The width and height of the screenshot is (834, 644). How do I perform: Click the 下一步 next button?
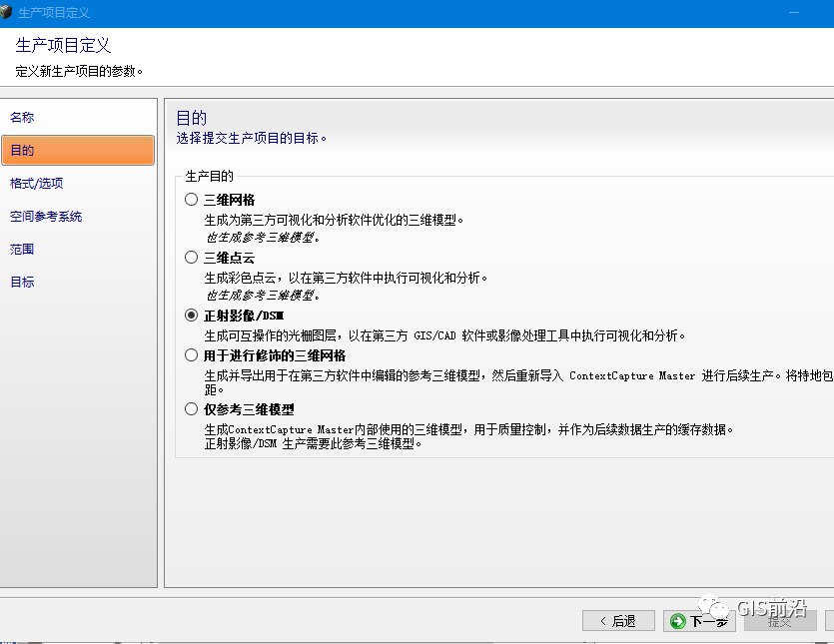pyautogui.click(x=699, y=621)
